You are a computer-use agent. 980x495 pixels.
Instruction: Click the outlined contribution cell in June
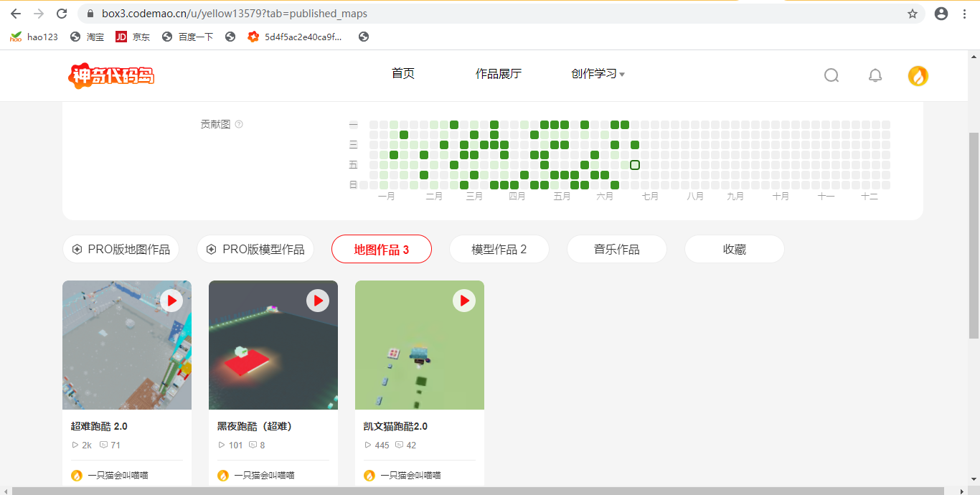pos(635,165)
